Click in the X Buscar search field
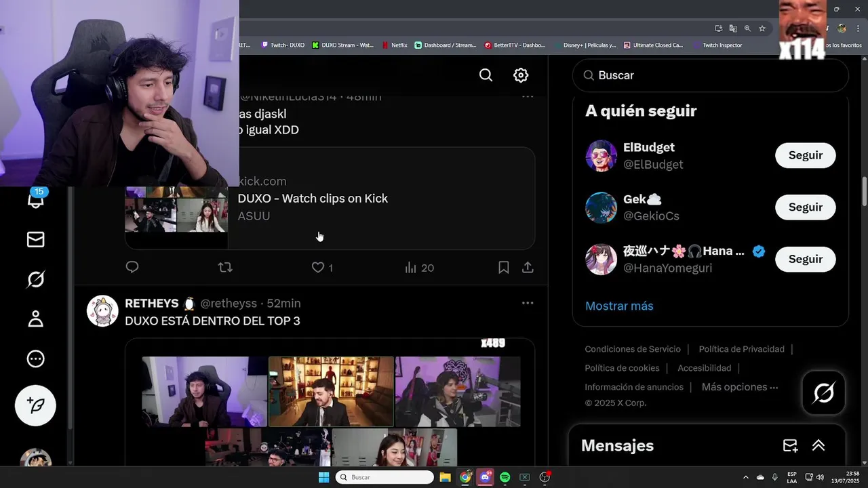Image resolution: width=868 pixels, height=488 pixels. (x=710, y=75)
